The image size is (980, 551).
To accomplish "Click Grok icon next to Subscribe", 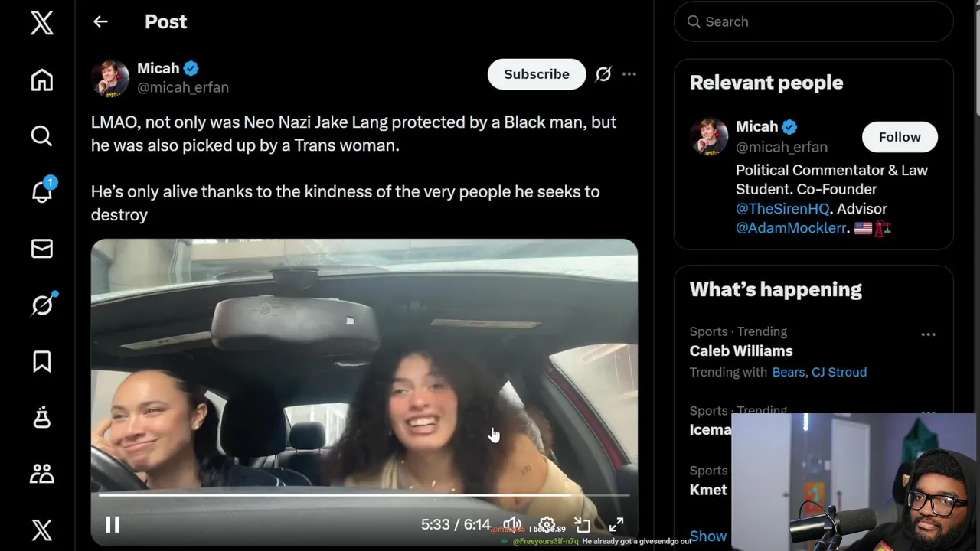I will 603,74.
